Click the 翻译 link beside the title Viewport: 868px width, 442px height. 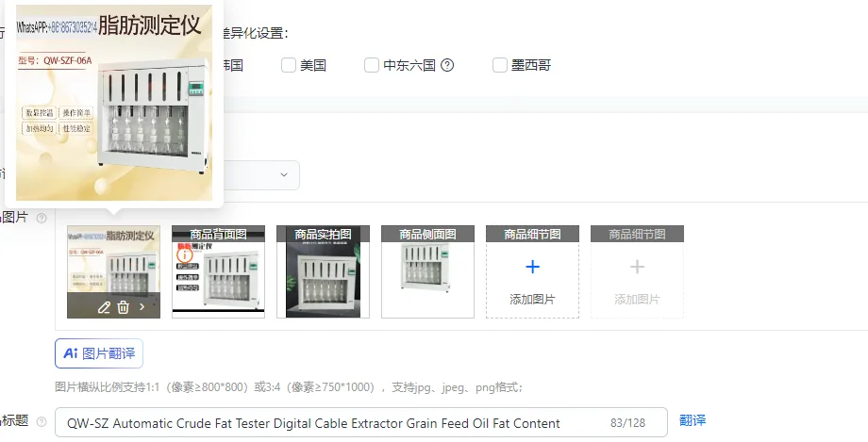(693, 420)
